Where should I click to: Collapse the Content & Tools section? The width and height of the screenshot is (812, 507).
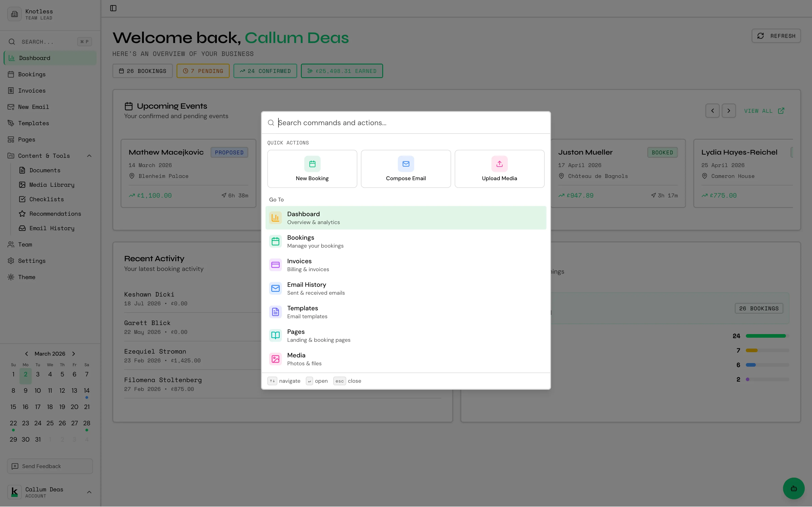89,155
